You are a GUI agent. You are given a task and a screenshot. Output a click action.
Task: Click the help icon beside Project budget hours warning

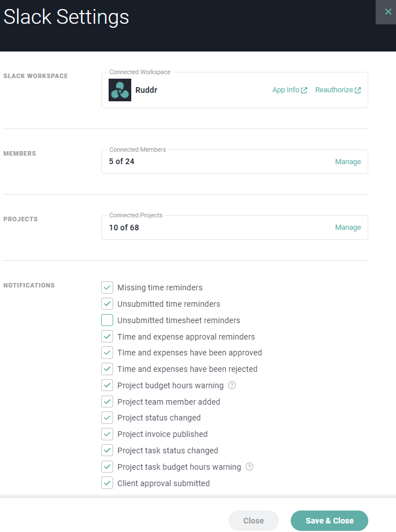231,385
